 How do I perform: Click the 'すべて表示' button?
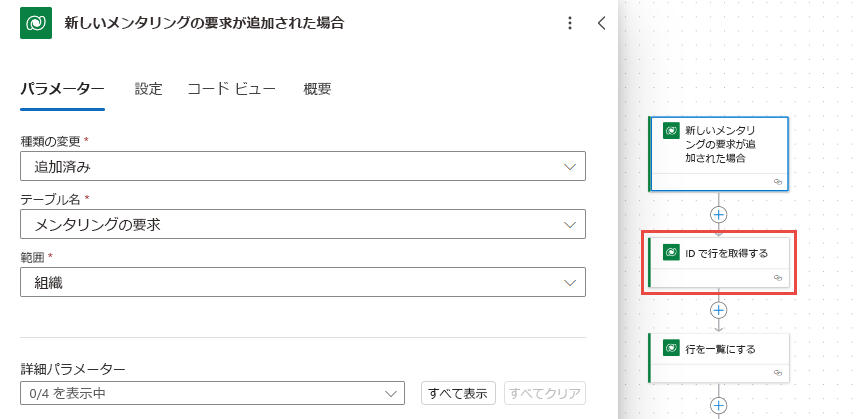point(458,393)
